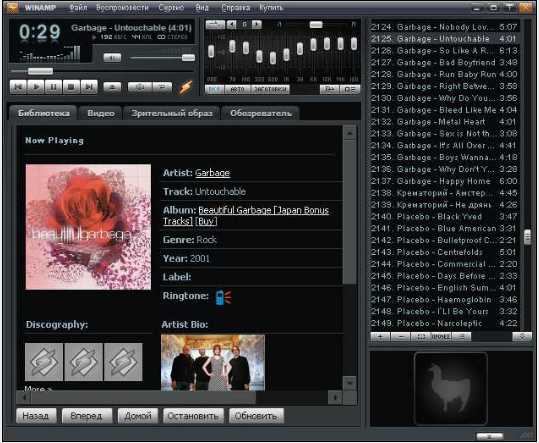Screen dimensions: 539x443
Task: Click the browser pane scroll-down arrow
Action: click(x=350, y=383)
